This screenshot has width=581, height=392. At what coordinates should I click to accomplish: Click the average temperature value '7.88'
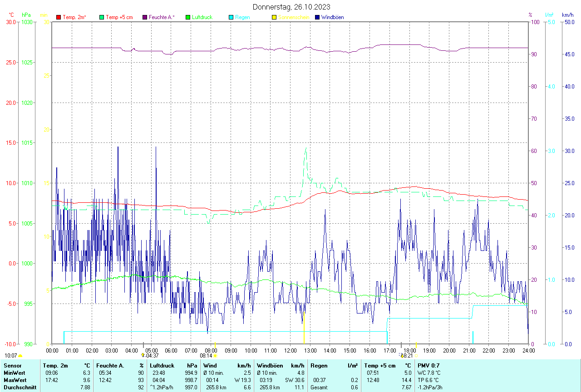(x=85, y=387)
